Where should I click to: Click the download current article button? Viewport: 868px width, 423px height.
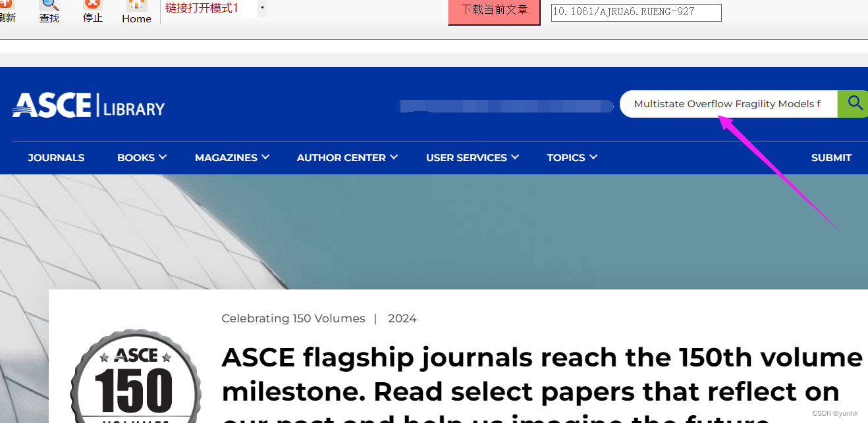494,11
